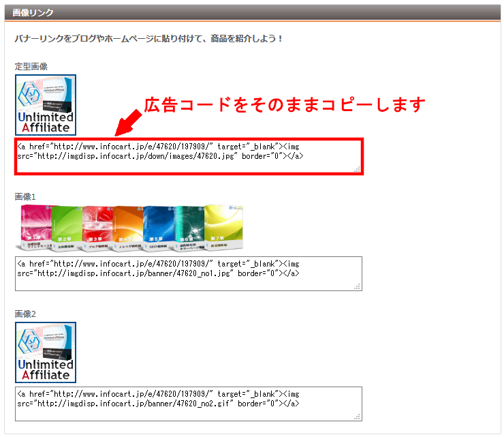Screen dimensions: 504x437
Task: Click inside the 画像1 ad code textarea
Action: click(189, 274)
